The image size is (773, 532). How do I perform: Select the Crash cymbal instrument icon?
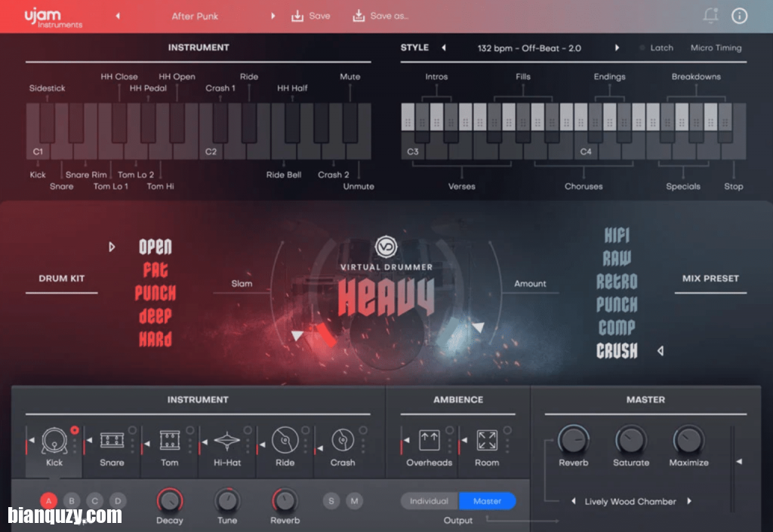pyautogui.click(x=343, y=440)
